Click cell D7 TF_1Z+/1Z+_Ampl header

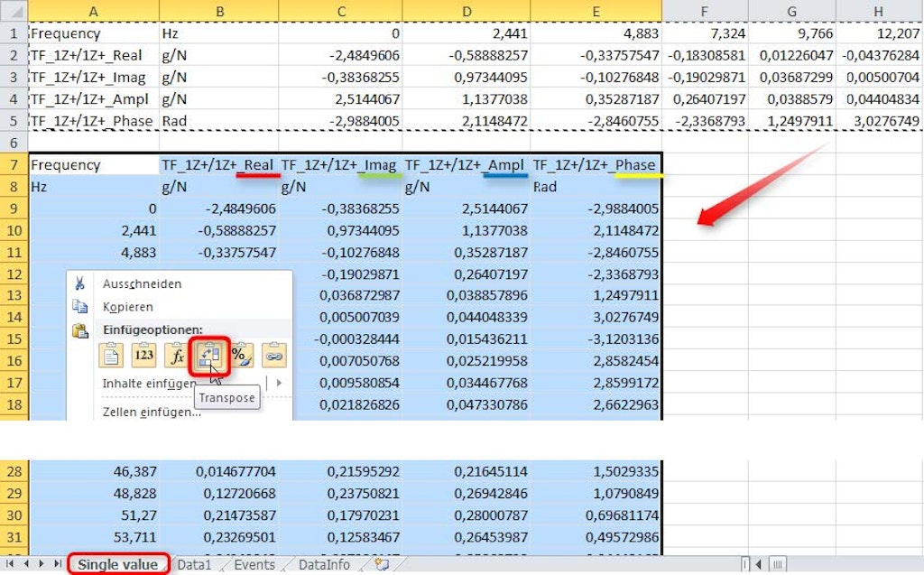click(x=467, y=164)
